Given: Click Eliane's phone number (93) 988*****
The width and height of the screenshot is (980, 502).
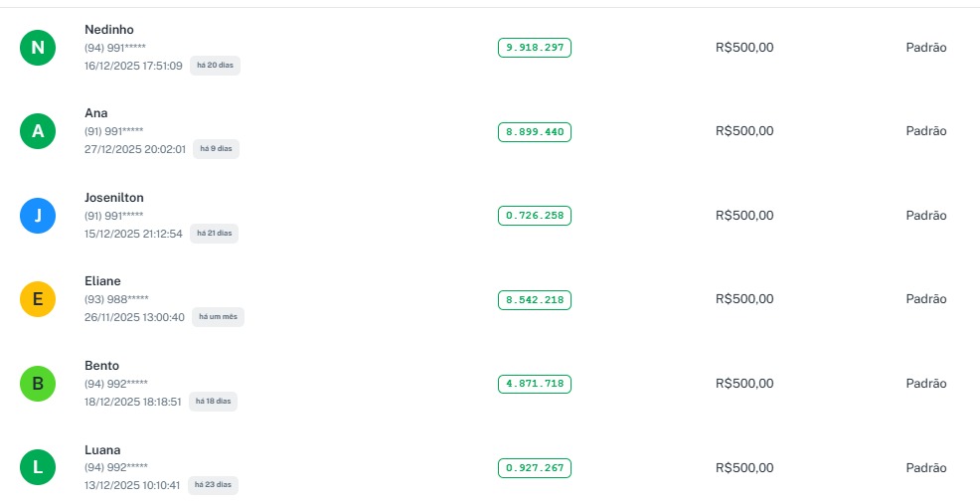Looking at the screenshot, I should pos(116,299).
